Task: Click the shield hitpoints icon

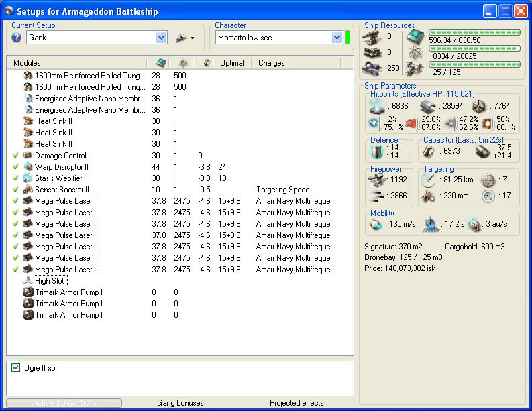Action: (x=378, y=106)
